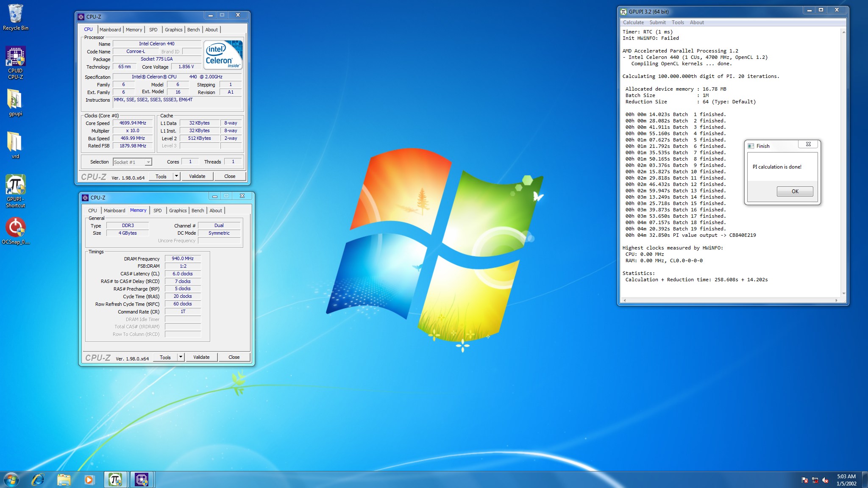The height and width of the screenshot is (488, 868).
Task: Select CPU tab in Memory CPU-Z window
Action: pos(92,211)
